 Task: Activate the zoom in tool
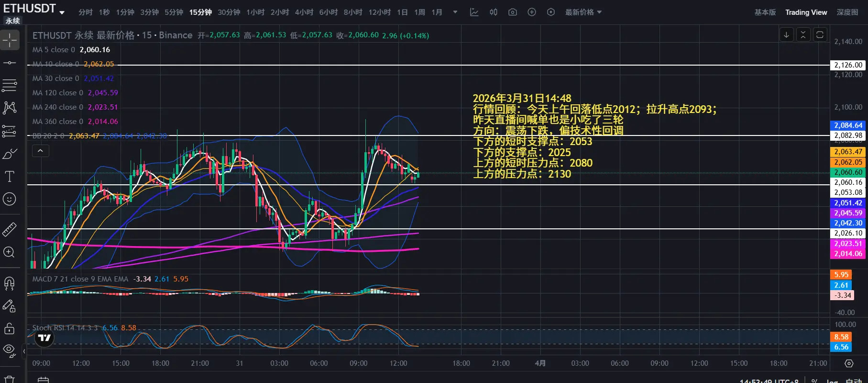[10, 252]
